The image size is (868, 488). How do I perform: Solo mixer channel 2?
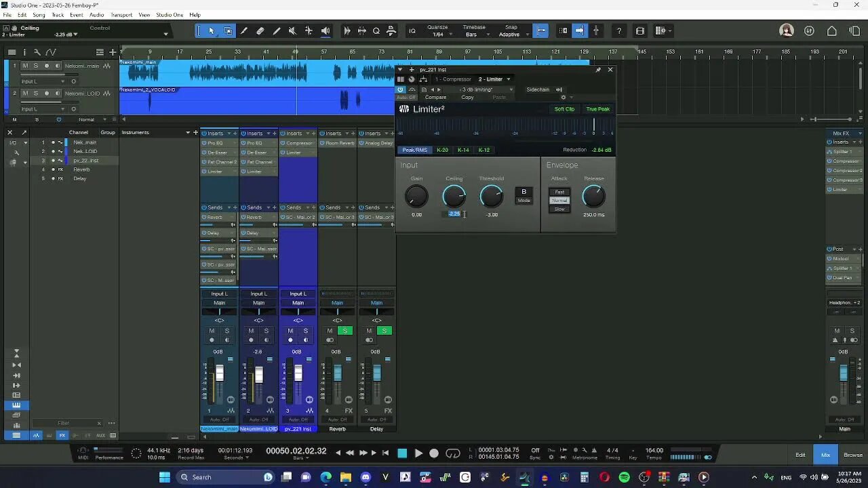(x=266, y=331)
